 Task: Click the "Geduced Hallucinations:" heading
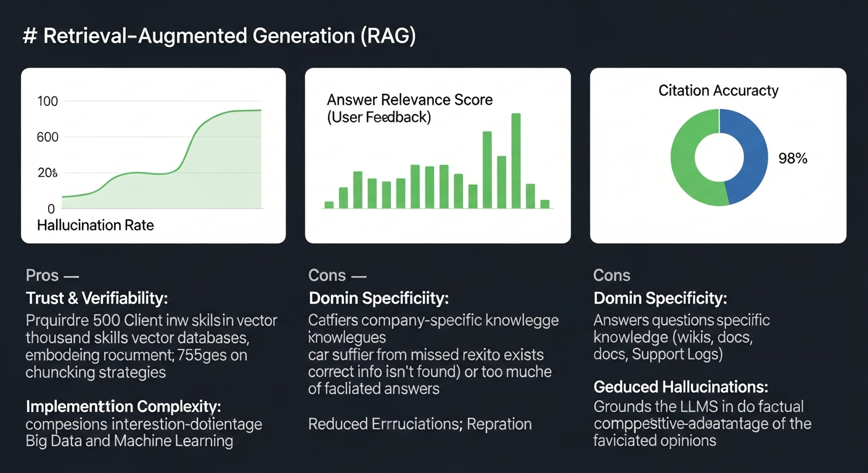(x=681, y=387)
